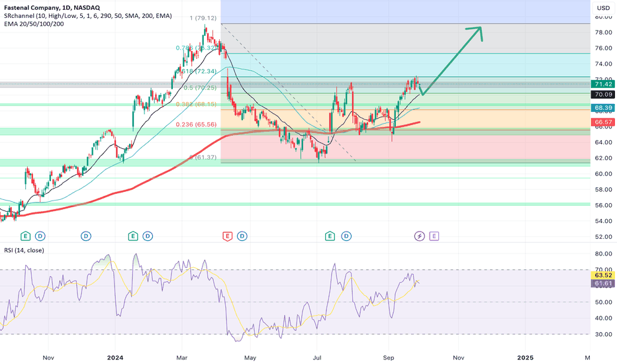Click the Fastenal Company chart title
Screen dimensions: 617x364
tap(52, 7)
